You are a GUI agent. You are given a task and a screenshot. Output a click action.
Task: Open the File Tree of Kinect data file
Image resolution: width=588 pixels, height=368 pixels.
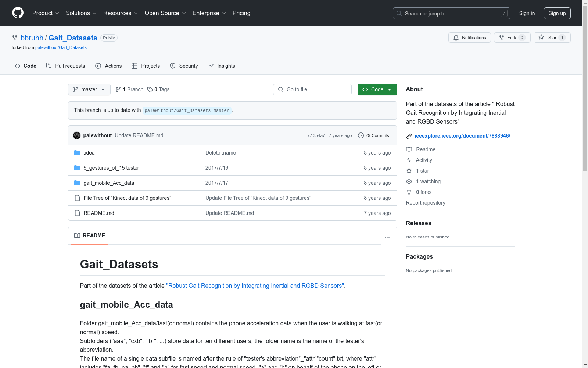pyautogui.click(x=128, y=198)
